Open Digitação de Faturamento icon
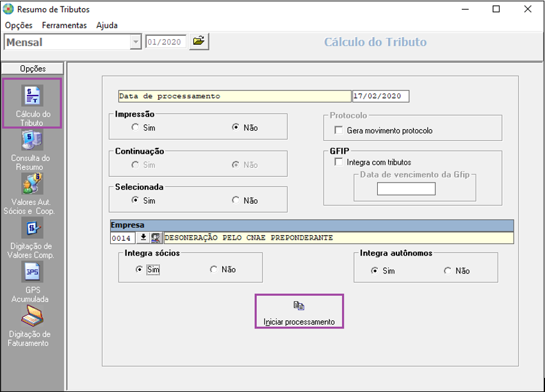Image resolution: width=545 pixels, height=392 pixels. click(32, 316)
